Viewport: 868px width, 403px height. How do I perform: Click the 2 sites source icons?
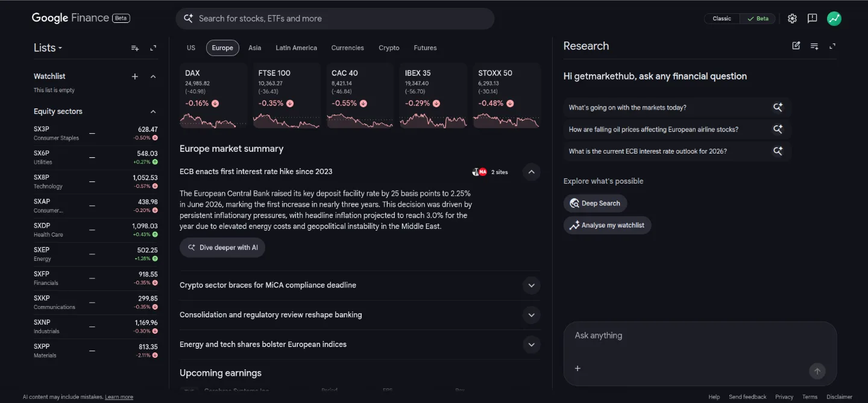pos(479,172)
